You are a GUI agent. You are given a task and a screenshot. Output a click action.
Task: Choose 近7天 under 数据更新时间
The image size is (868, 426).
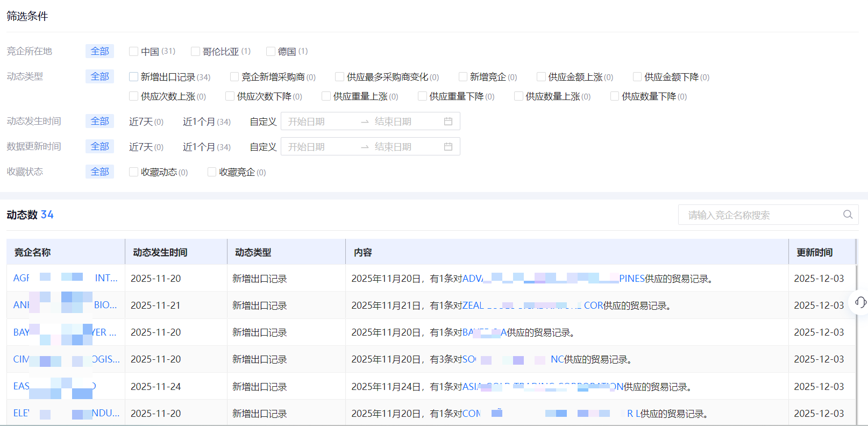coord(141,147)
